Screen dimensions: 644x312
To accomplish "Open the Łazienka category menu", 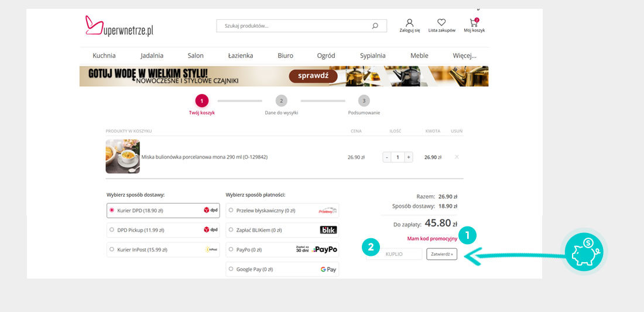I will tap(241, 56).
